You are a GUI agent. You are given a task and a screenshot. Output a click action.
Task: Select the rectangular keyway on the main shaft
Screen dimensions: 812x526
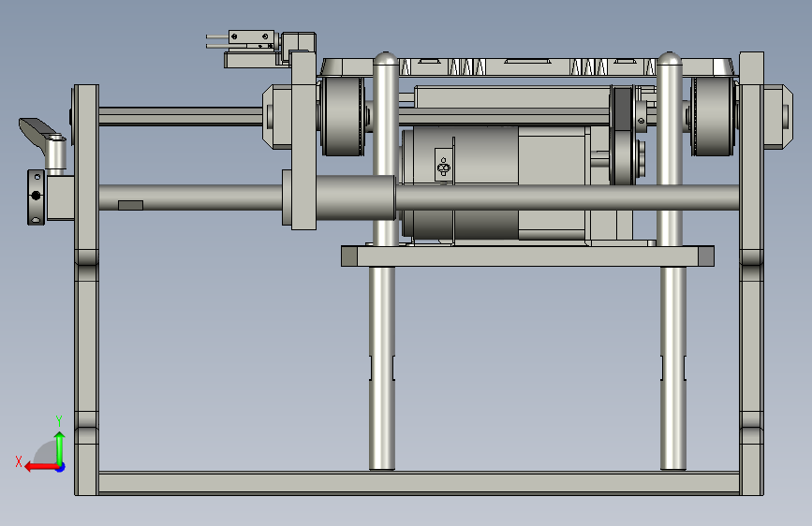[130, 205]
